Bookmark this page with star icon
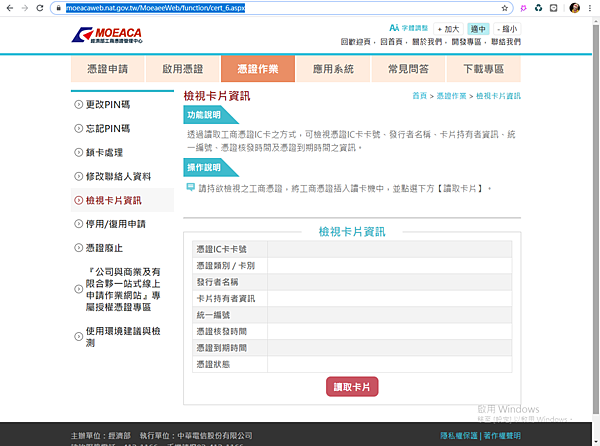Viewport: 600px width, 446px height. [x=505, y=8]
